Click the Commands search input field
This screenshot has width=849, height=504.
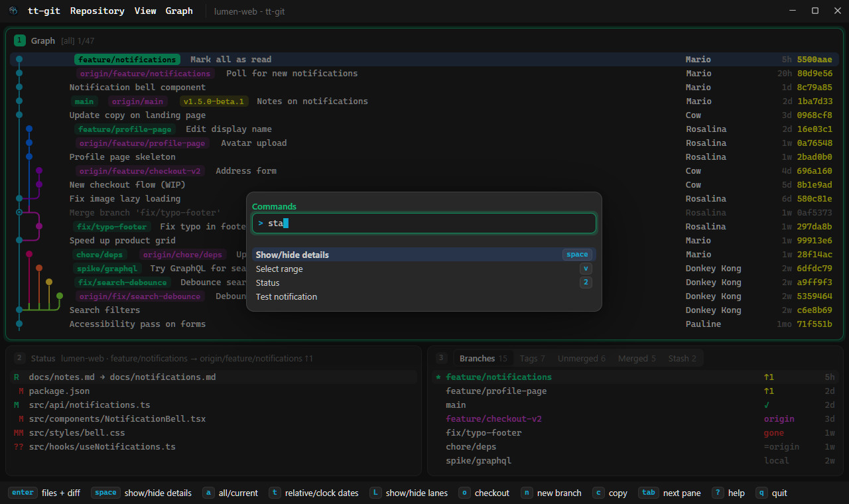pyautogui.click(x=424, y=223)
